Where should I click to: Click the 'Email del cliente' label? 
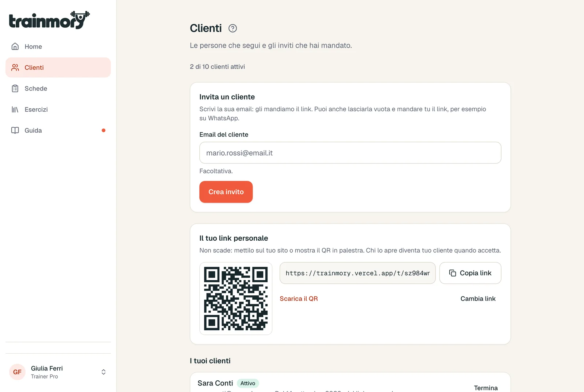(x=224, y=135)
